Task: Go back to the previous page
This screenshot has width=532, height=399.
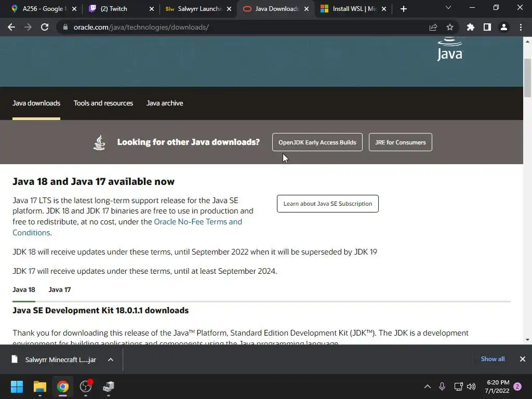Action: (x=11, y=27)
